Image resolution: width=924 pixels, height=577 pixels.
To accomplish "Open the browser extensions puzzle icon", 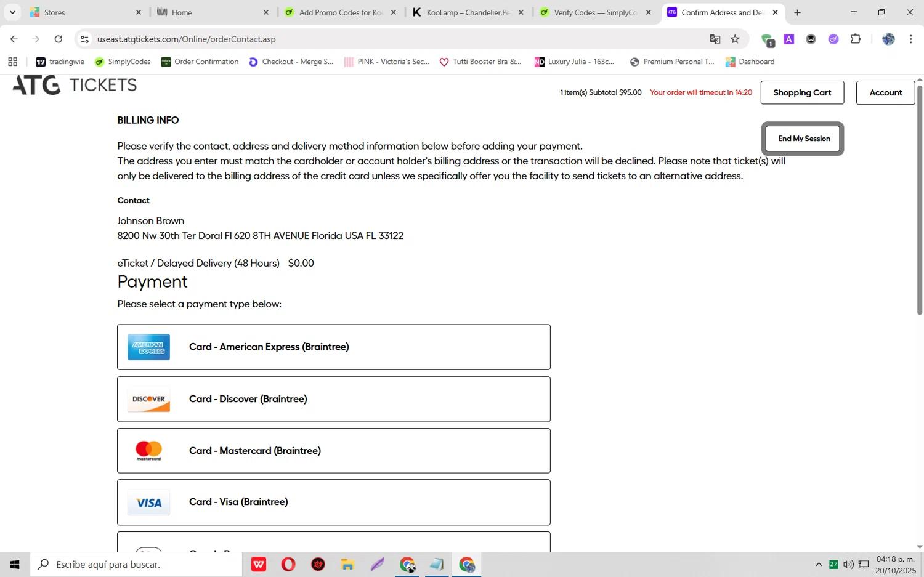I will (x=856, y=39).
